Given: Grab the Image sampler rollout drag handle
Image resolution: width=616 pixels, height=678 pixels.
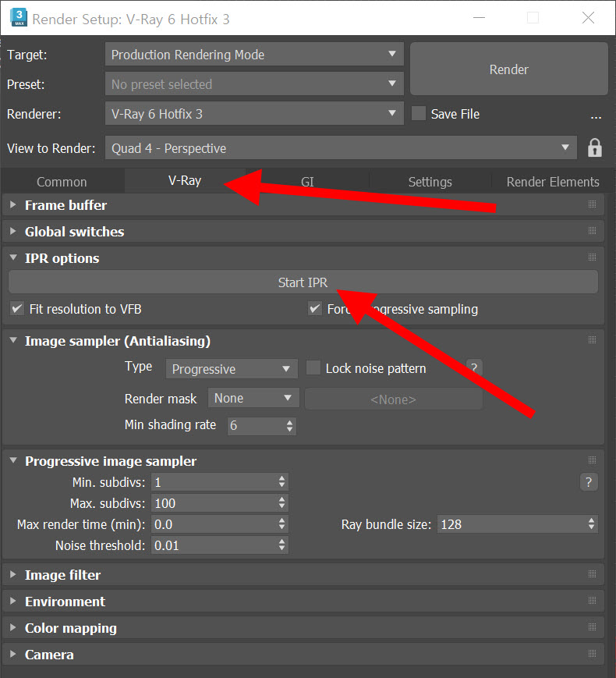Looking at the screenshot, I should point(593,340).
